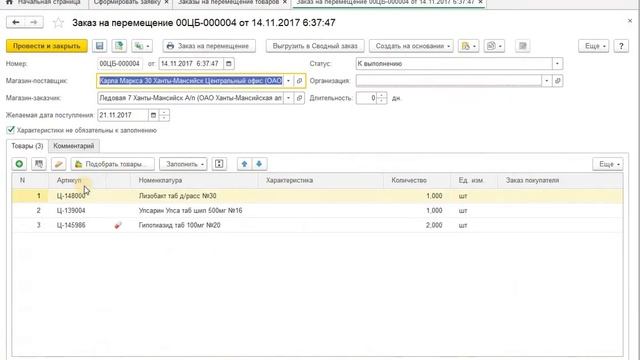Open help with question mark button
Viewport: 640px width, 360px height.
[x=621, y=46]
